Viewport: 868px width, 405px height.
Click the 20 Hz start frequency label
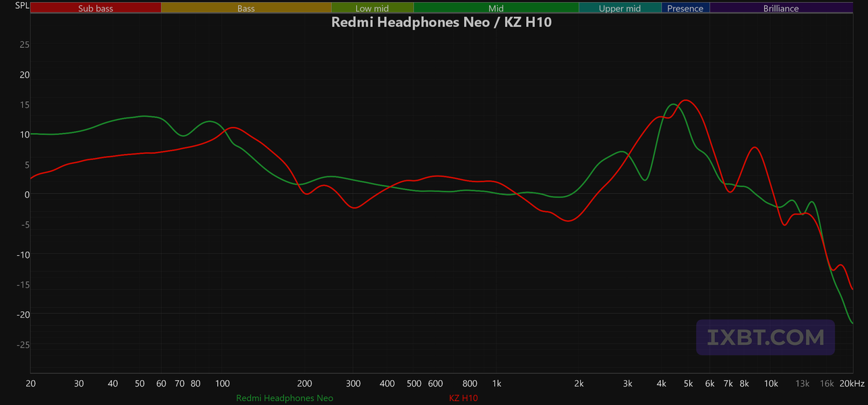(x=30, y=383)
